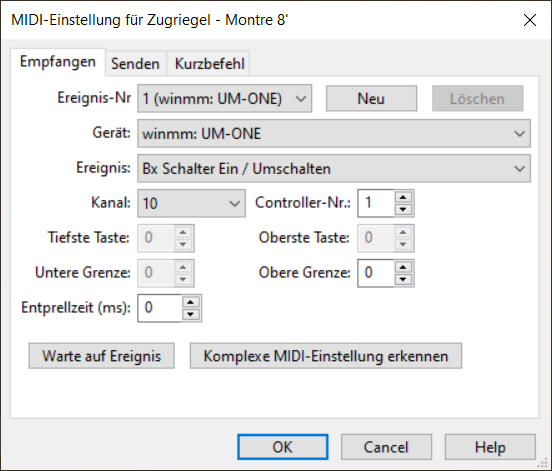
Task: Open the Ereignis-Nr dropdown list
Action: click(x=225, y=99)
